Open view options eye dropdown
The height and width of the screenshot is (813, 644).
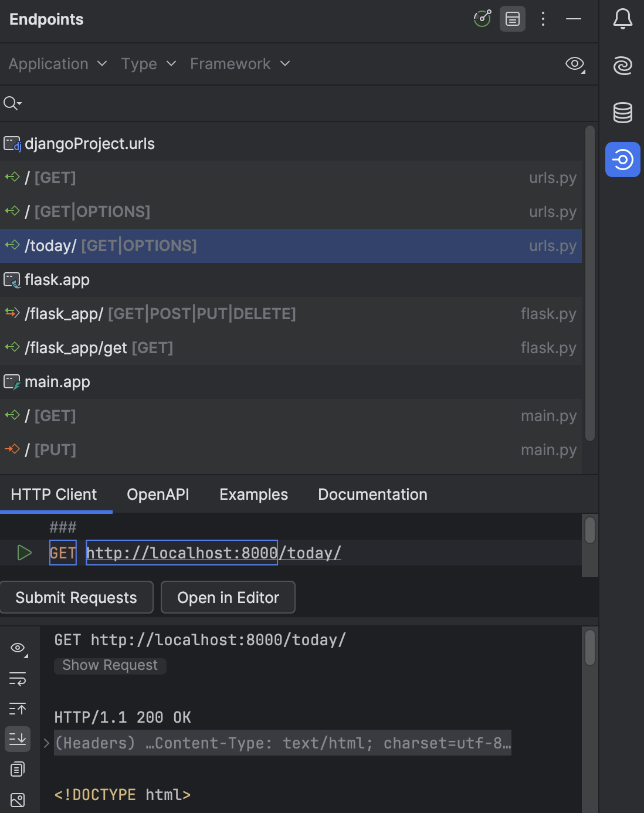coord(575,64)
